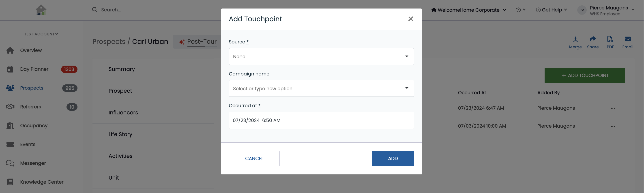Click the ADD button in dialog
Viewport: 644px width, 193px height.
[x=393, y=159]
